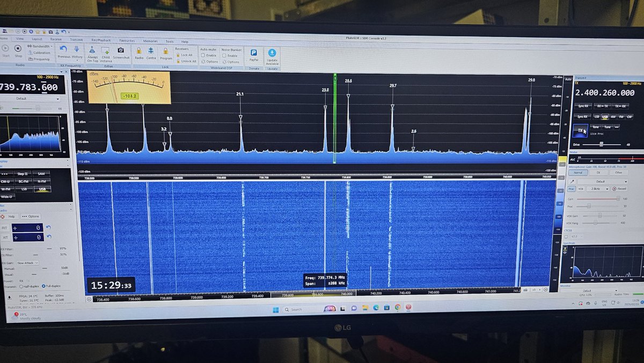Enable Auto-mute checkbox
Viewport: 644px width, 363px height.
pos(203,55)
